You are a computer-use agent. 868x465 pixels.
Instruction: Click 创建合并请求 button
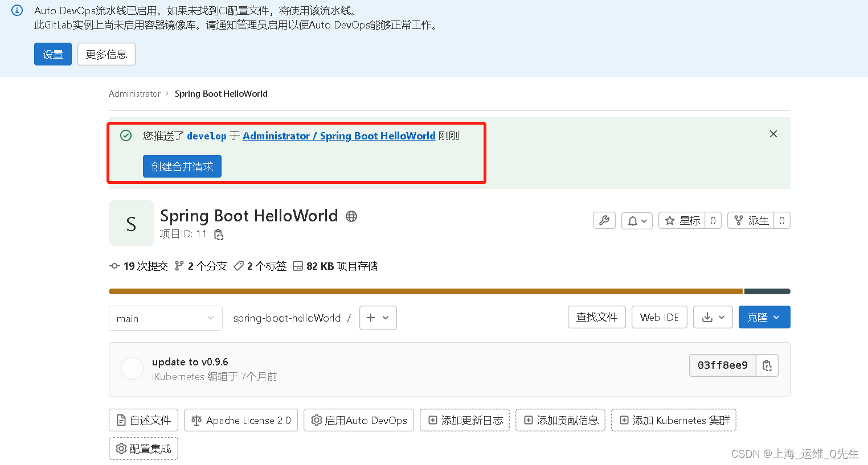tap(182, 166)
